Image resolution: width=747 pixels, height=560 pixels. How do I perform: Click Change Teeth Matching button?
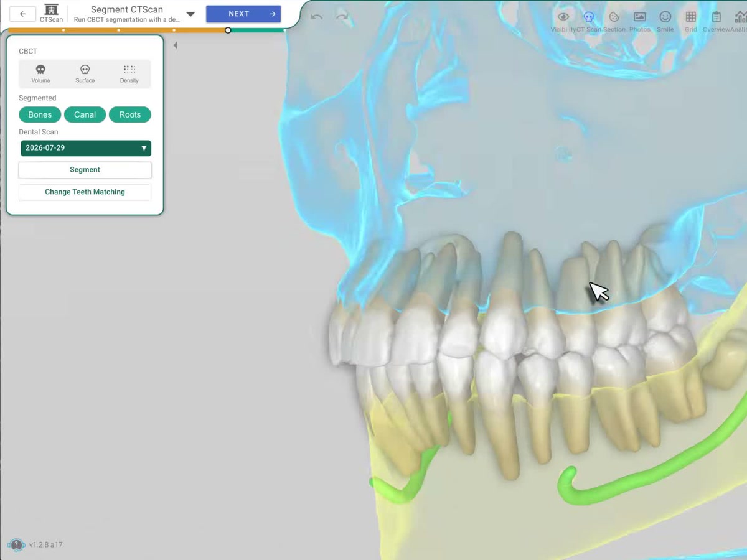85,192
